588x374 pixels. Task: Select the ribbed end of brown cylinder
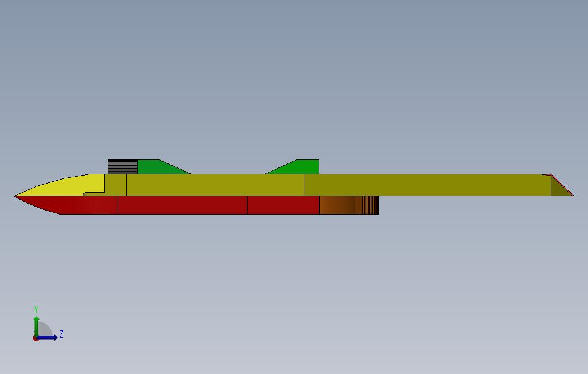point(371,205)
